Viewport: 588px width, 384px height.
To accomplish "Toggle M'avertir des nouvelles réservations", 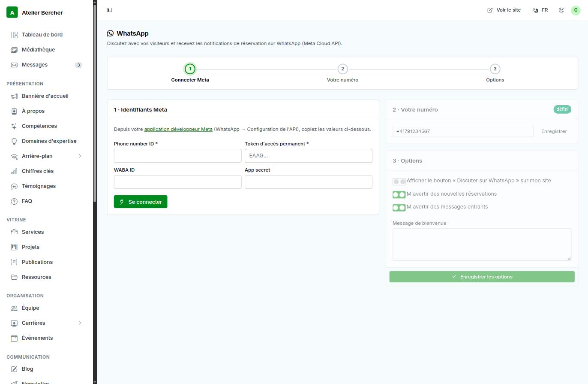I will pos(399,194).
